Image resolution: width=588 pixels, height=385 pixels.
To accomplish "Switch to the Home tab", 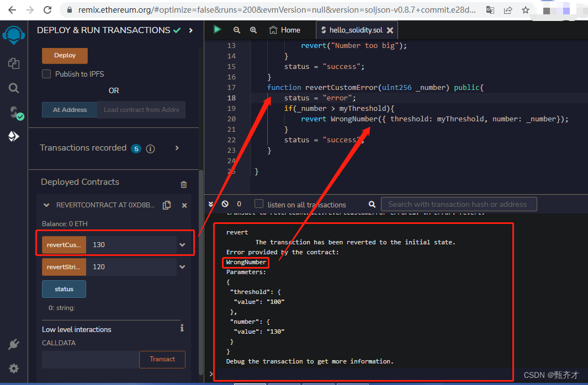I will 285,30.
